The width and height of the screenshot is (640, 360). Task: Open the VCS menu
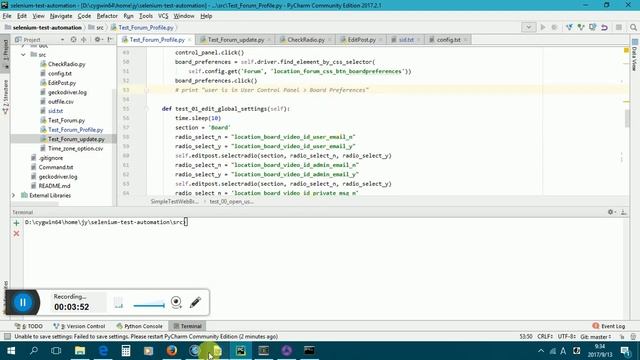pyautogui.click(x=163, y=16)
